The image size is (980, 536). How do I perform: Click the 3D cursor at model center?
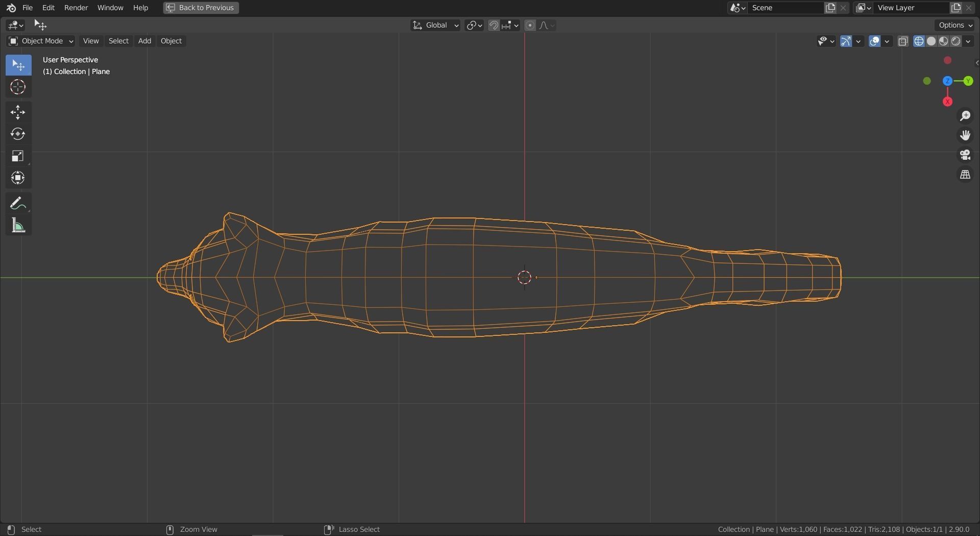pyautogui.click(x=524, y=277)
